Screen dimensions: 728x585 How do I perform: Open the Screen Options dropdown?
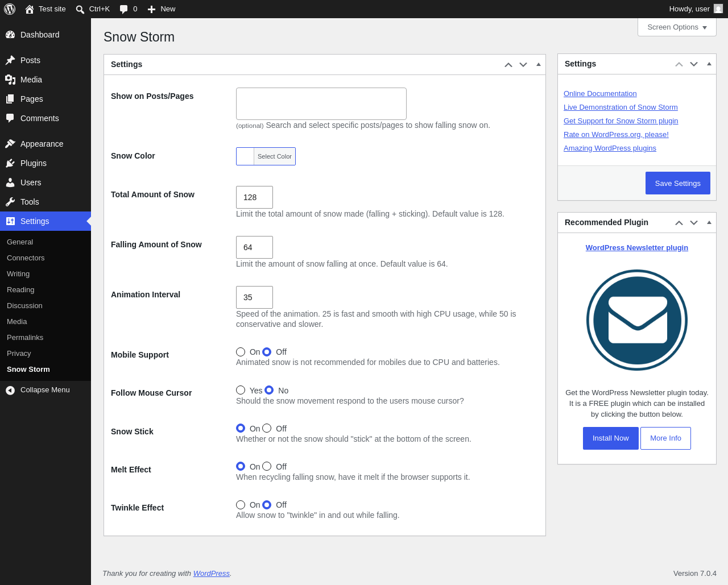coord(677,27)
